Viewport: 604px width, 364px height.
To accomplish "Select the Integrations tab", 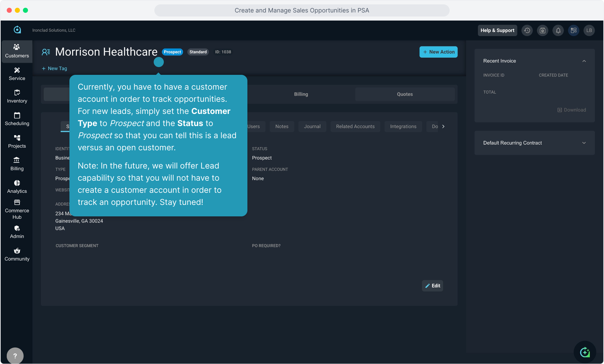I will [403, 126].
